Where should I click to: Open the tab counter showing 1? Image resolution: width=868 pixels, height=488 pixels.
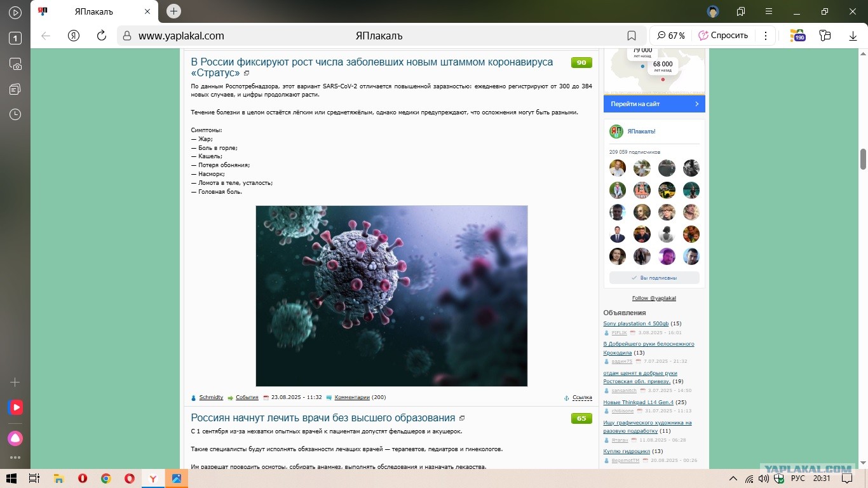pos(15,38)
